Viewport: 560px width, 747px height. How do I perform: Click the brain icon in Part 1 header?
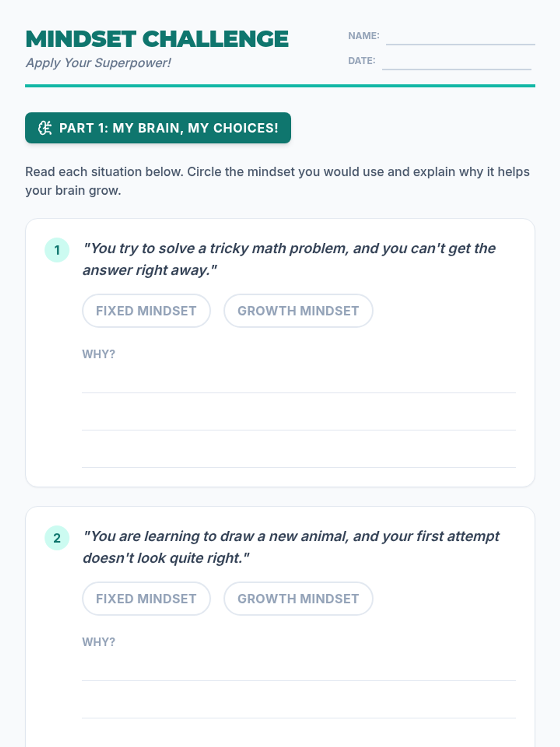(45, 128)
